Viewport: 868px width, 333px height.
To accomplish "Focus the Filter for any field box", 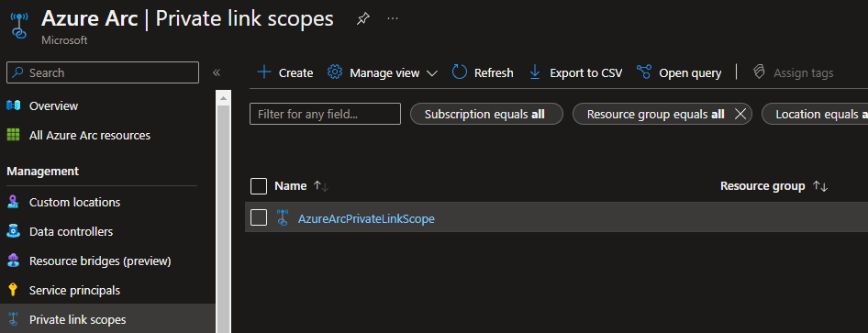I will pyautogui.click(x=325, y=114).
